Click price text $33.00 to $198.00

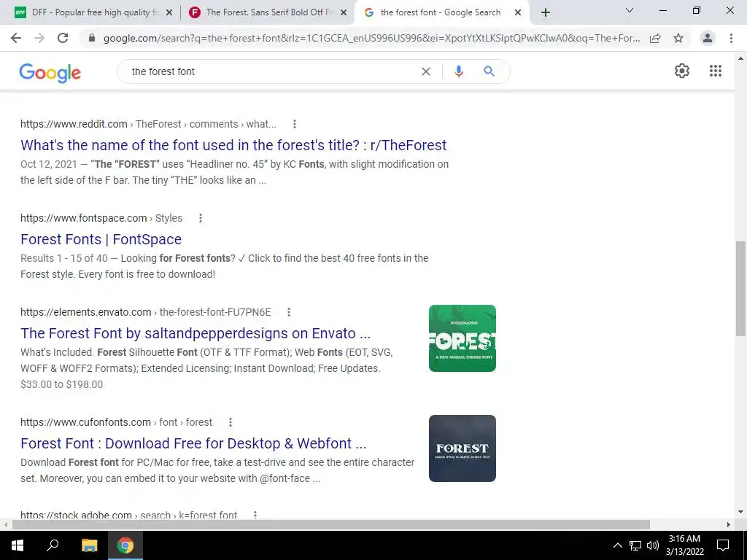pyautogui.click(x=61, y=384)
